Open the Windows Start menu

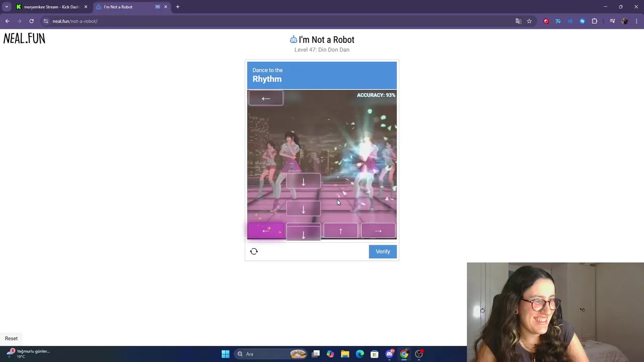[x=225, y=354]
